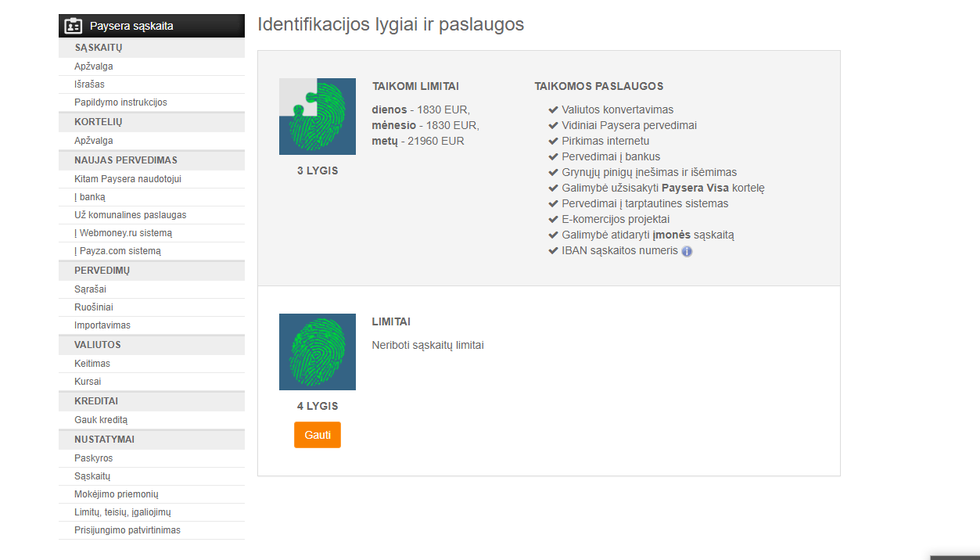Click the VALIUTOS section header
The width and height of the screenshot is (980, 560).
point(152,345)
